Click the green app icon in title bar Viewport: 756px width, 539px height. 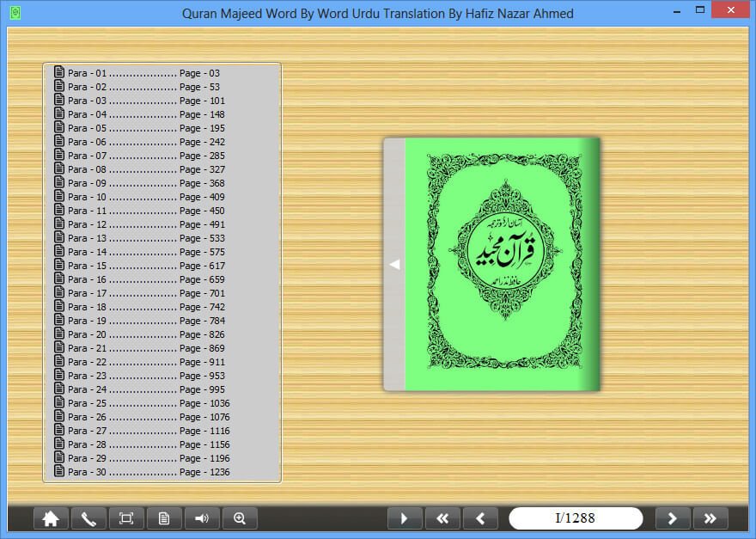coord(15,13)
